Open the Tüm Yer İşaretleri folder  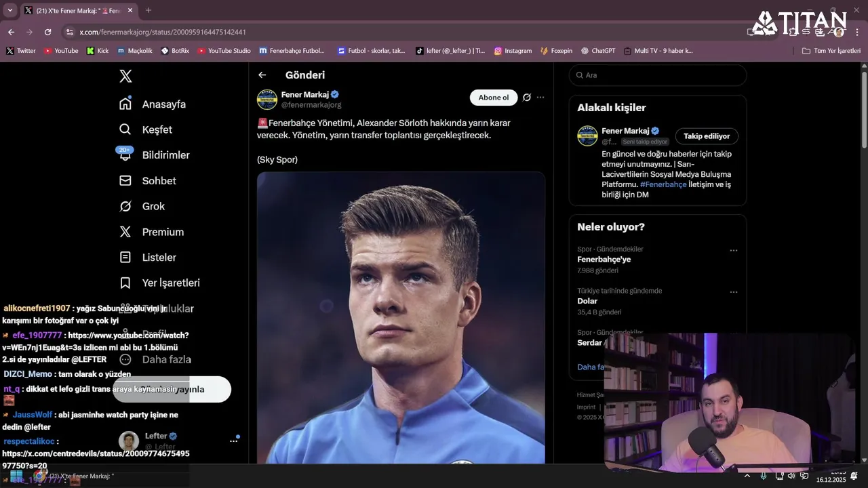point(831,51)
